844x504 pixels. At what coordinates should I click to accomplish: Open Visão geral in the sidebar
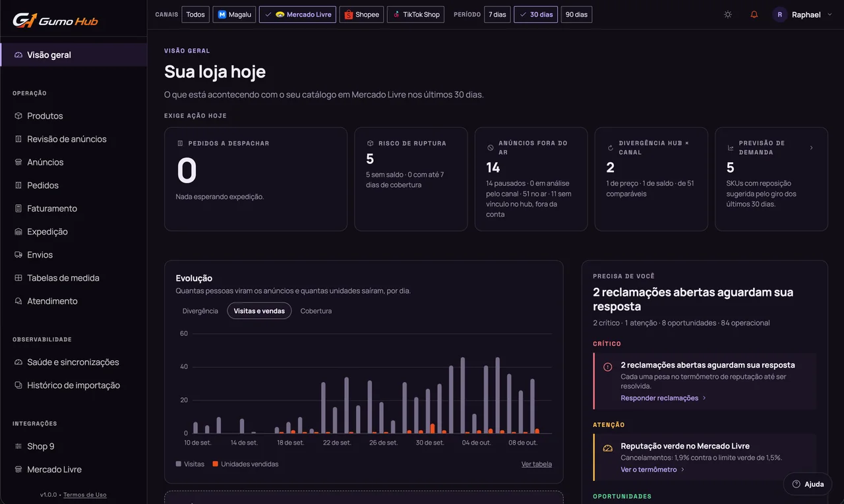tap(74, 55)
